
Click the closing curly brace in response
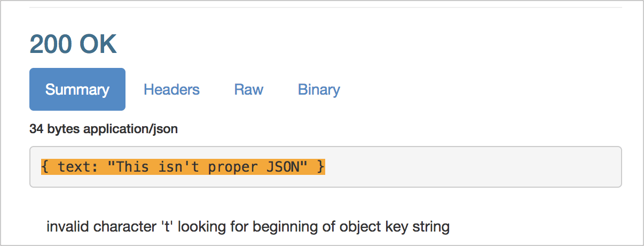coord(320,167)
